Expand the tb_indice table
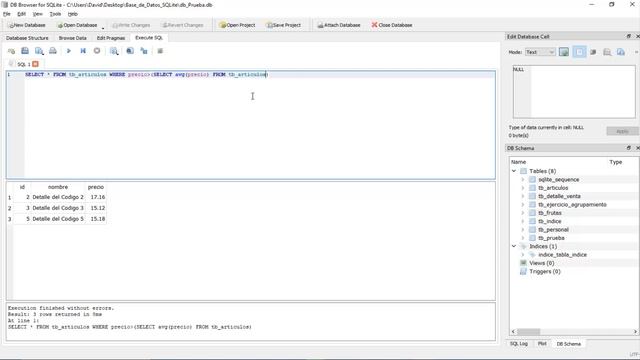The image size is (640, 360). coord(523,221)
